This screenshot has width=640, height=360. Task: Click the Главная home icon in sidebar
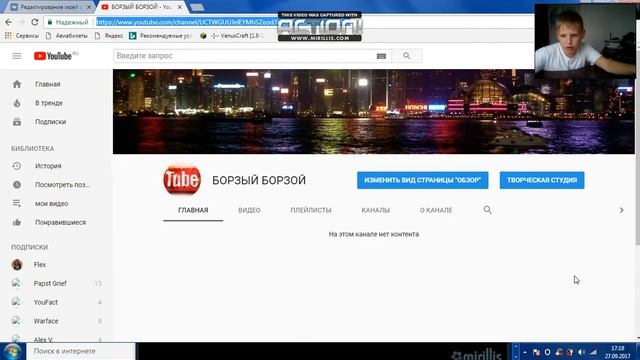[x=17, y=84]
